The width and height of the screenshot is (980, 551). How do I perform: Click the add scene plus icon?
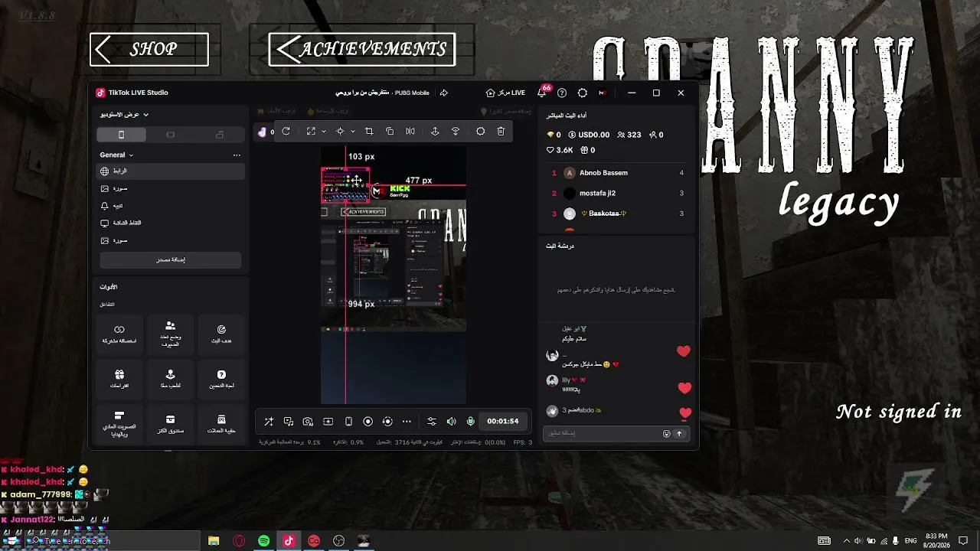point(328,421)
